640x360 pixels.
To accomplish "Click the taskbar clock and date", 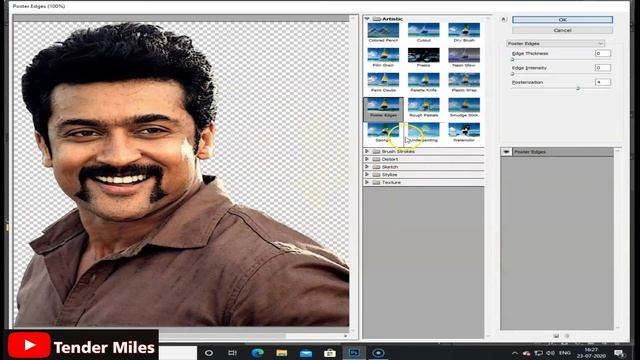I will (591, 353).
